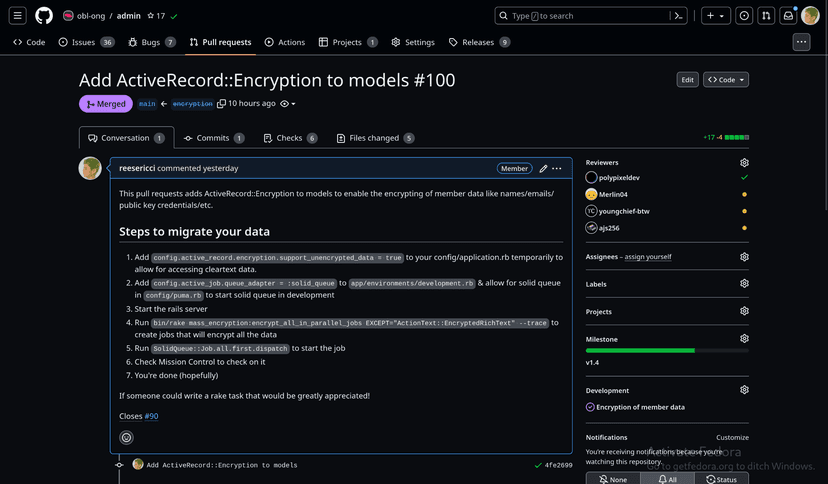
Task: Open the hamburger navigation menu
Action: (18, 16)
